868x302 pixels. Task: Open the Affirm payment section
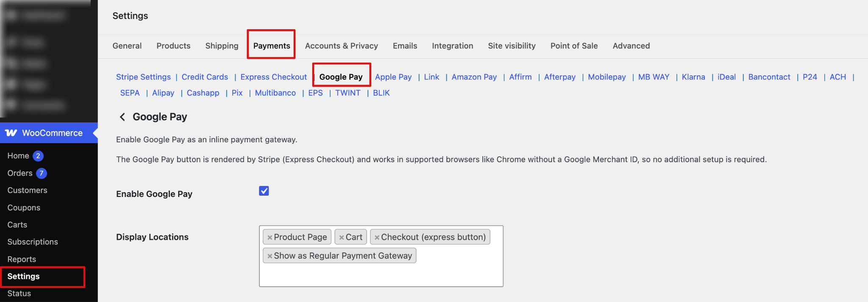point(520,77)
